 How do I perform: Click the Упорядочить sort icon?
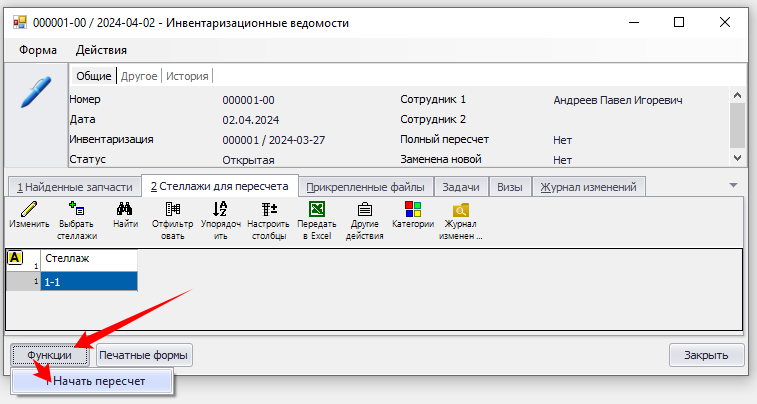(220, 209)
